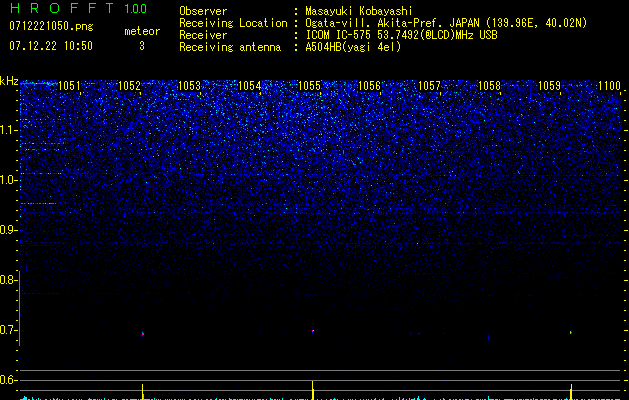
Task: Click the 0.9 kHz frequency label
Action: [9, 230]
